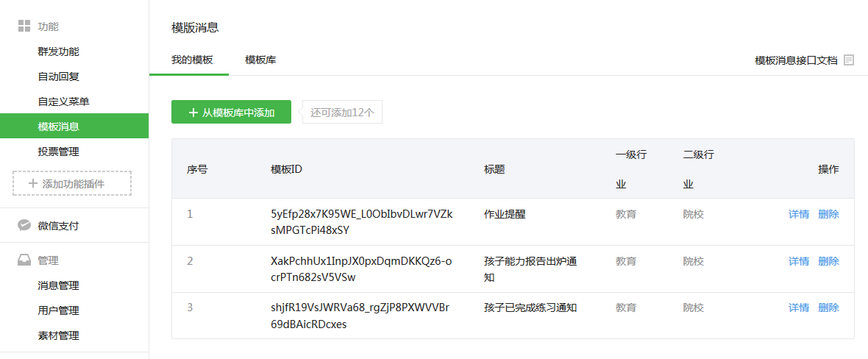The image size is (868, 359).
Task: Click the 添加功能插件 dashed button
Action: coord(72,183)
